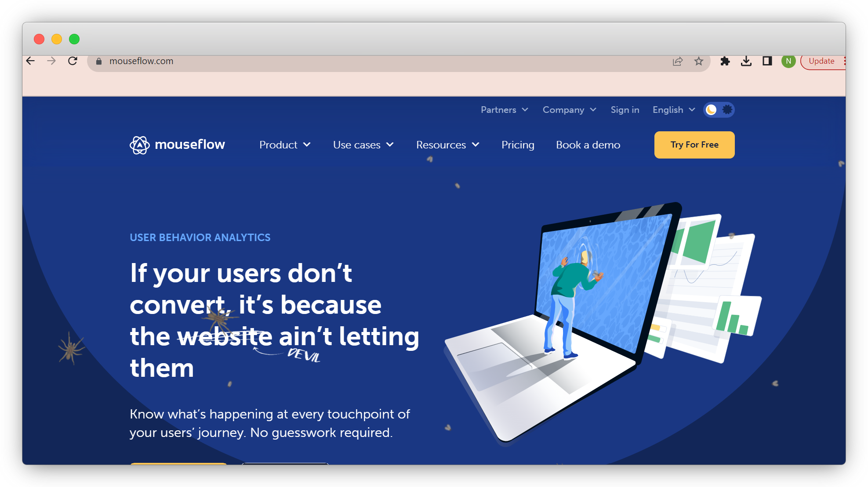Click the Resources dropdown chevron
Screen dimensions: 868x487
pyautogui.click(x=477, y=144)
